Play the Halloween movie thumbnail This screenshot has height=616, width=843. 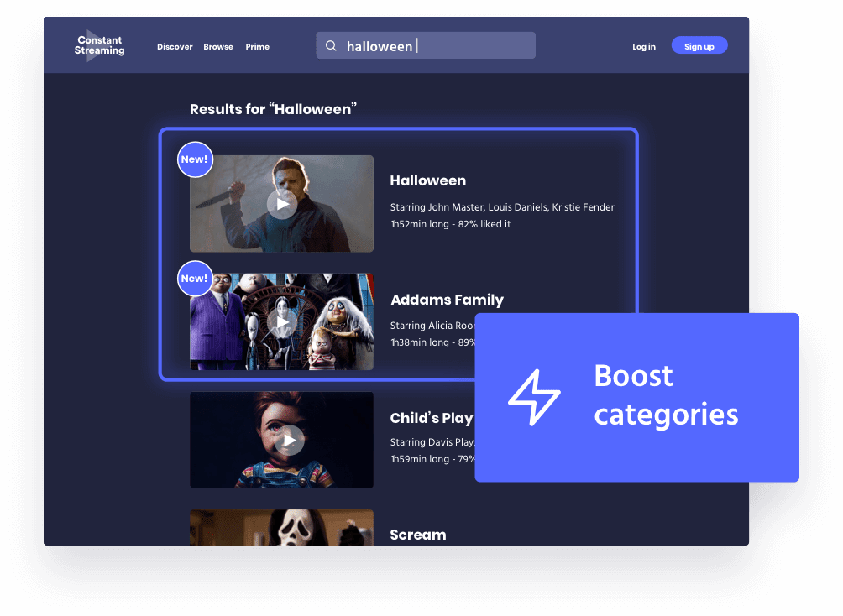282,204
